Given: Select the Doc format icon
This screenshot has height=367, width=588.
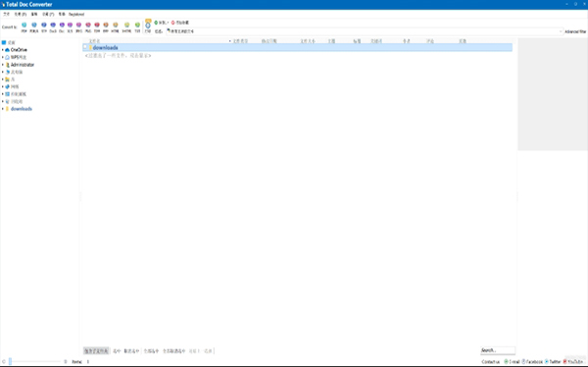Looking at the screenshot, I should 62,27.
